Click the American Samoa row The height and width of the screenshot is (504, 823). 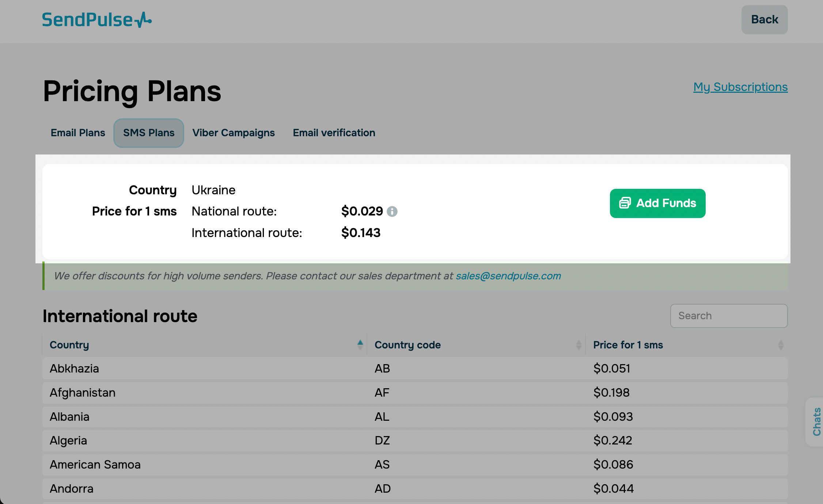[x=95, y=465]
